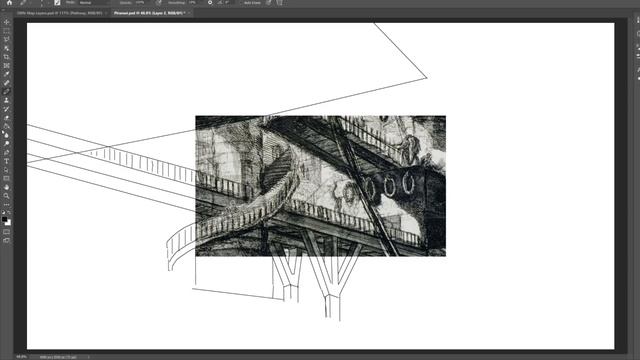This screenshot has width=640, height=360.
Task: Select the Move tool
Action: tap(6, 22)
